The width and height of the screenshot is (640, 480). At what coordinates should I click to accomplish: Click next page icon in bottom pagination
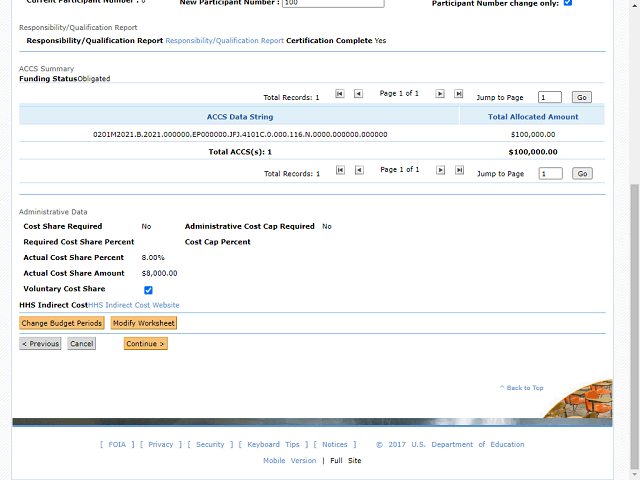pos(439,171)
